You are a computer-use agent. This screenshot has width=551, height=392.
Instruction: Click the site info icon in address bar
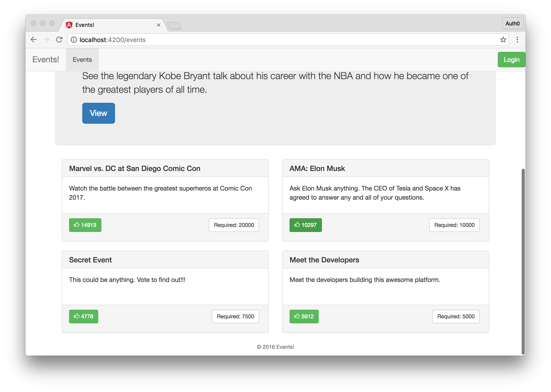click(74, 40)
